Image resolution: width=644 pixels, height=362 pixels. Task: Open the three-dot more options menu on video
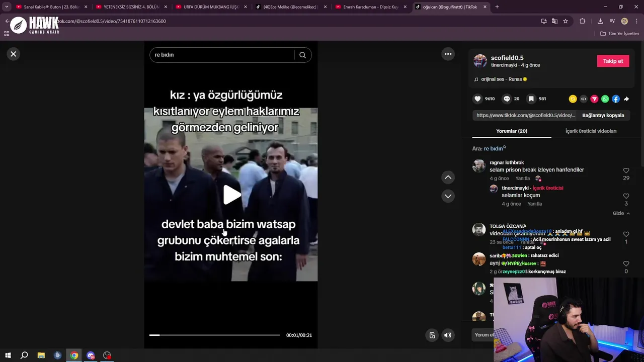tap(448, 54)
